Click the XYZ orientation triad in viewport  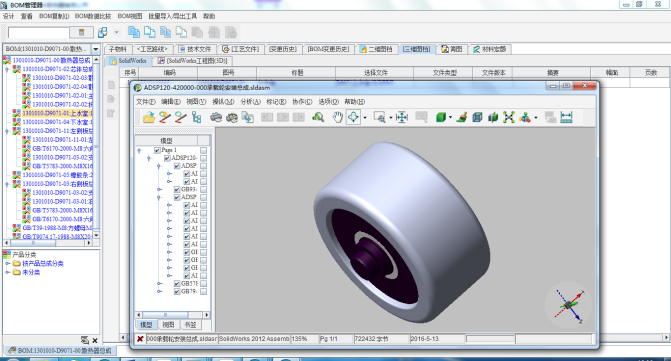[x=569, y=305]
